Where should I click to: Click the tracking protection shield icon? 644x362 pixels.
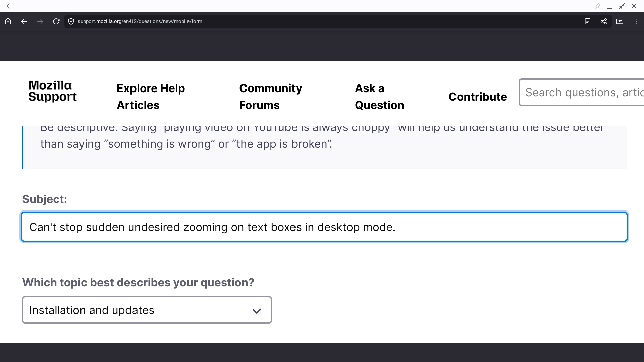point(71,21)
